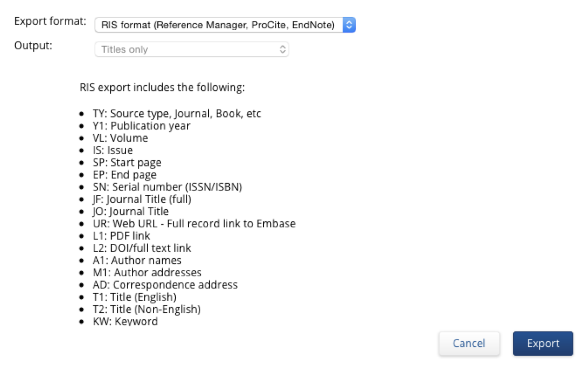The width and height of the screenshot is (588, 367).
Task: Select the 'Y1: Publication year' line
Action: click(141, 126)
